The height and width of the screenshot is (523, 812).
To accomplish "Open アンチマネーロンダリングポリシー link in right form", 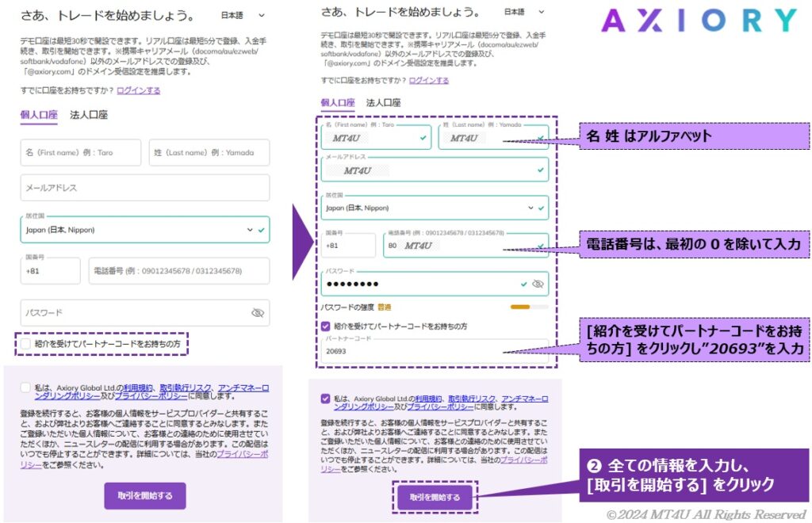I will [x=441, y=403].
